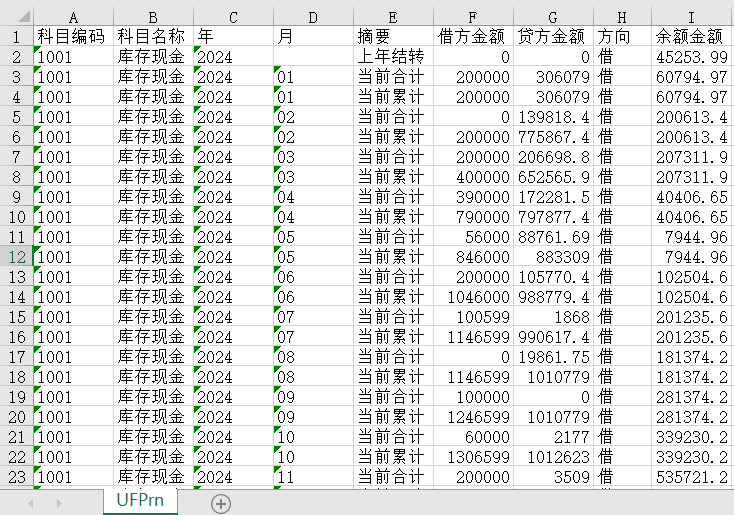Select debit cell 1246599
Image resolution: width=734 pixels, height=515 pixels.
[x=474, y=417]
